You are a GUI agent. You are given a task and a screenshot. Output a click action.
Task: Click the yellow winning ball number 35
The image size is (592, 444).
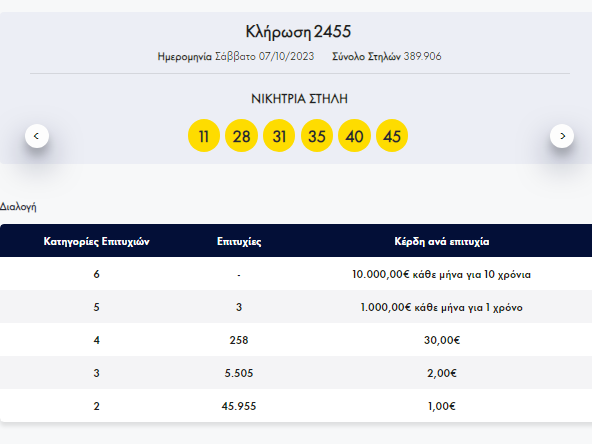tap(317, 136)
